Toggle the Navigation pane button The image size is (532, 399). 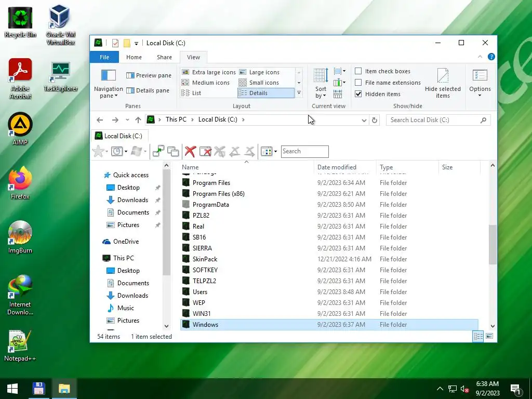click(x=109, y=84)
